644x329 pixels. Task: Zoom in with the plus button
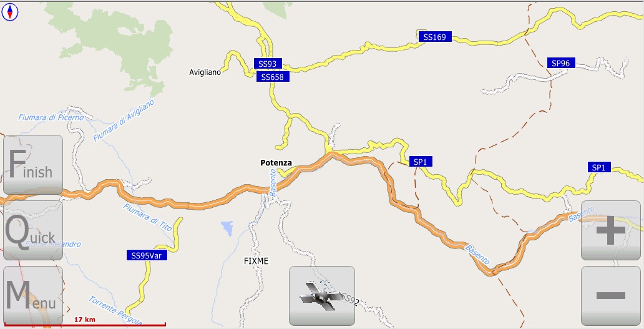(611, 230)
